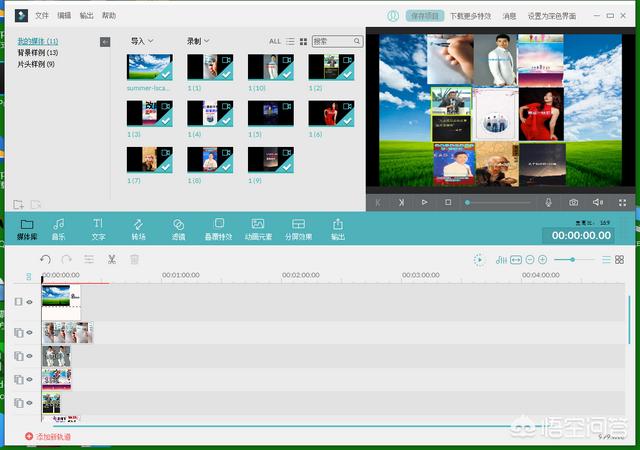This screenshot has width=640, height=450.
Task: Switch to timeline list view icon
Action: tap(607, 260)
